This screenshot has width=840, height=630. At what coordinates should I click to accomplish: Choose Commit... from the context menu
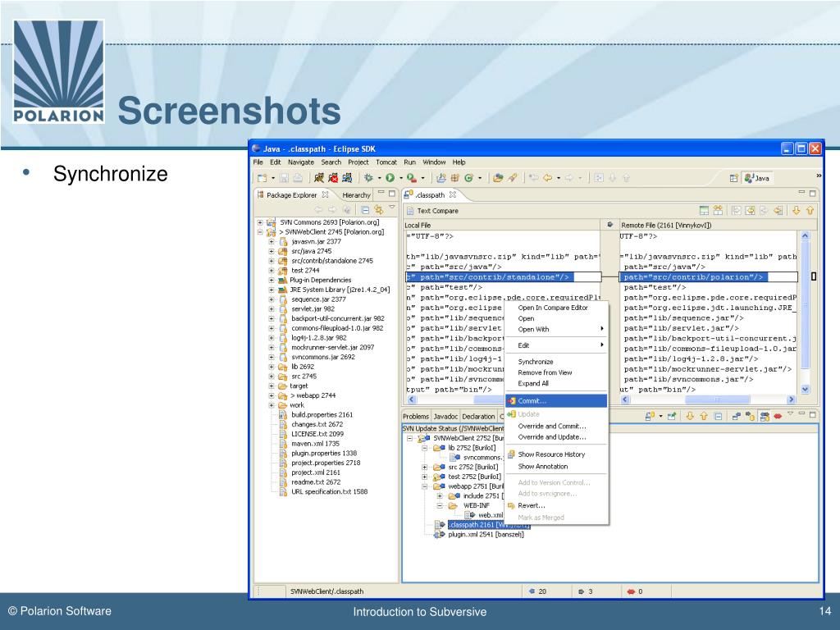click(556, 400)
